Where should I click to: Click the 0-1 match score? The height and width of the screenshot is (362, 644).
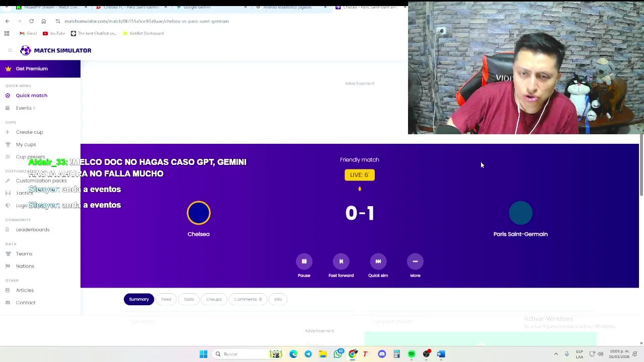tap(360, 213)
